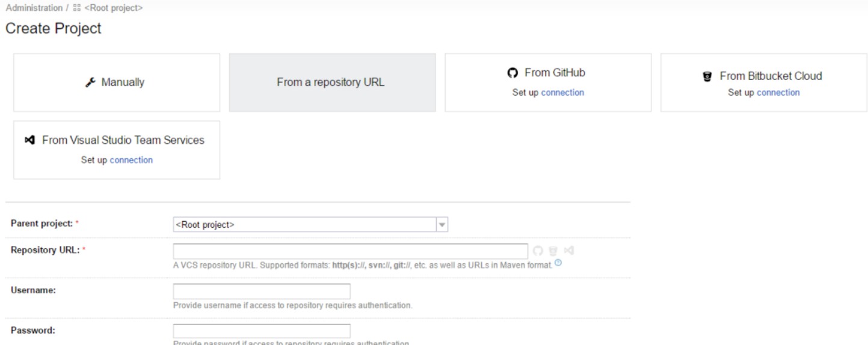Image resolution: width=868 pixels, height=345 pixels.
Task: Click into the Password input box
Action: coord(262,331)
